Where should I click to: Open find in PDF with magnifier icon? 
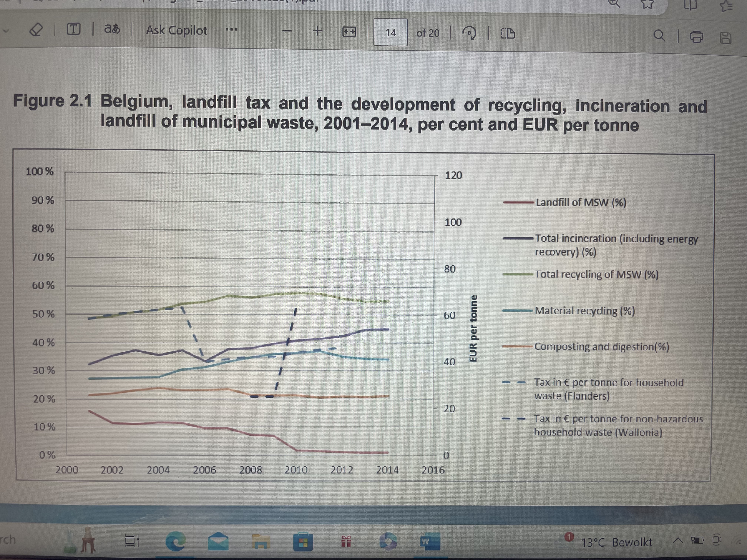pyautogui.click(x=659, y=35)
